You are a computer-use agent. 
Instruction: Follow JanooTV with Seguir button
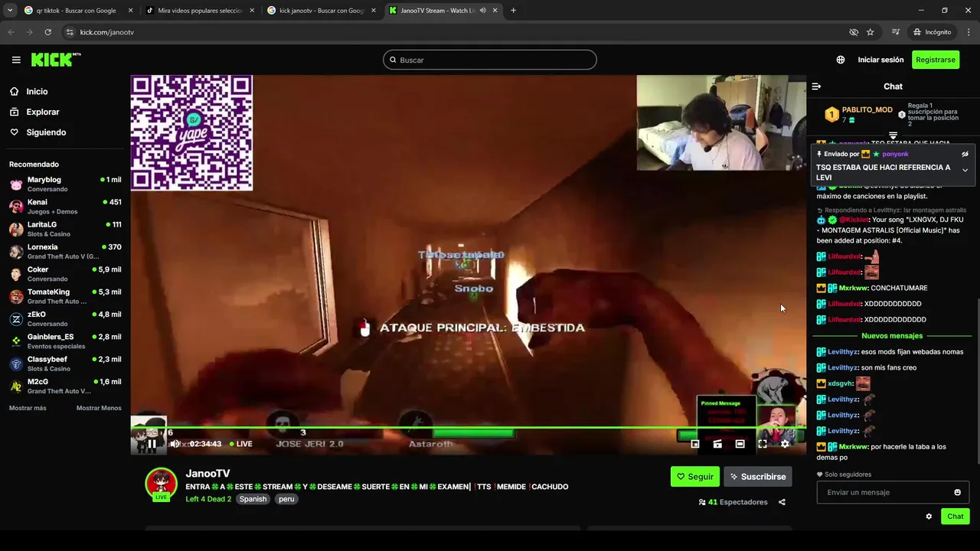click(x=695, y=477)
